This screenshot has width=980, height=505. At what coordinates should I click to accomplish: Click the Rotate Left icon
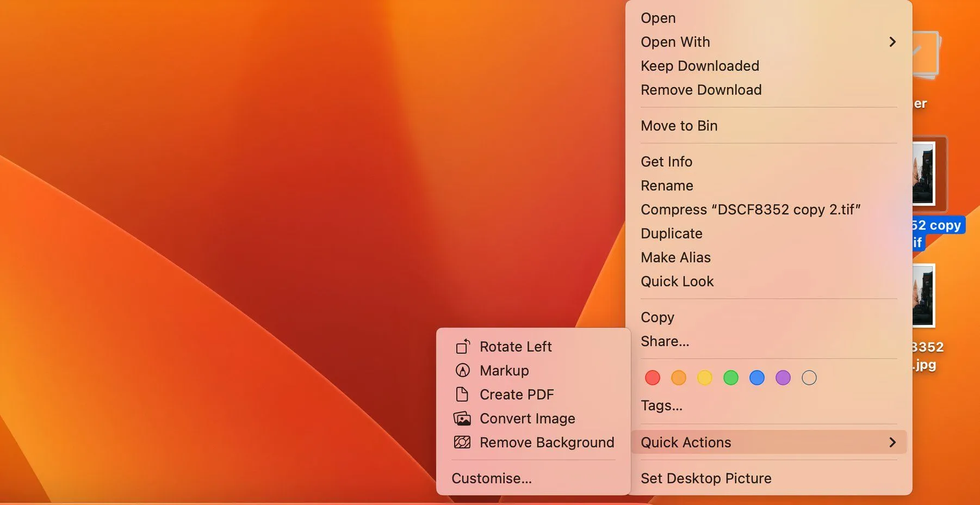point(462,347)
